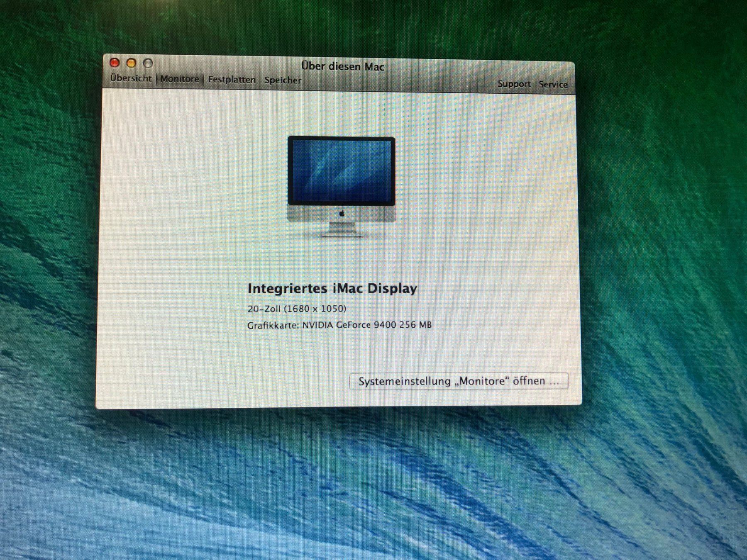Click the 20-Zoll (1680 x 1050) text
747x560 pixels.
coord(297,309)
